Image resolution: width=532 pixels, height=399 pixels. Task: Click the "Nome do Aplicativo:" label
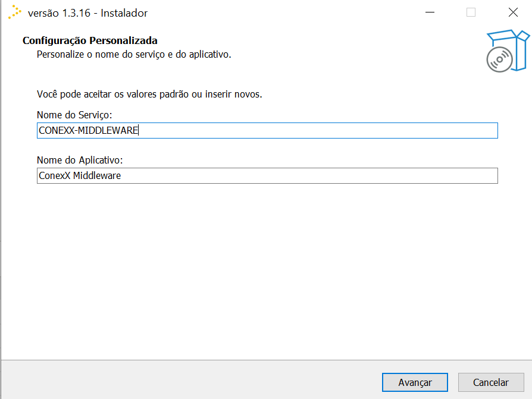point(80,160)
